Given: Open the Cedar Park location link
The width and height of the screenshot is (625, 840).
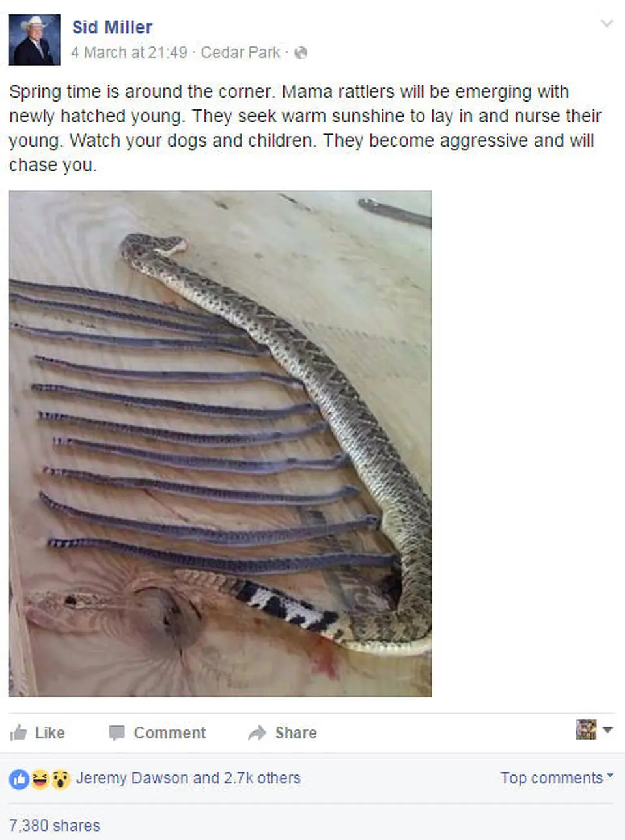Looking at the screenshot, I should 240,53.
